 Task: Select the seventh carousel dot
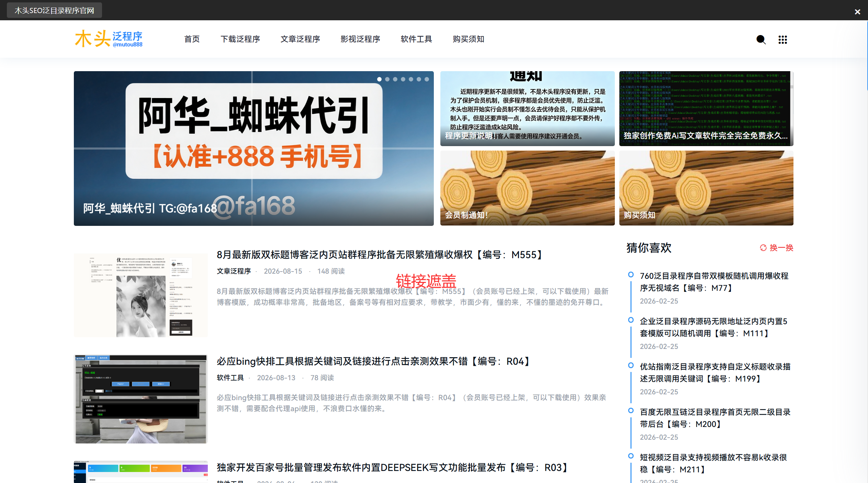[x=427, y=79]
